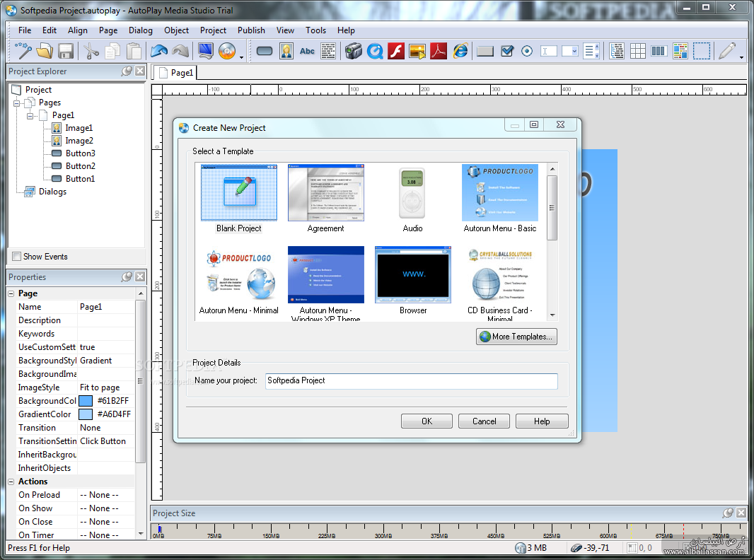This screenshot has height=560, width=754.
Task: Open the Align menu
Action: [77, 30]
